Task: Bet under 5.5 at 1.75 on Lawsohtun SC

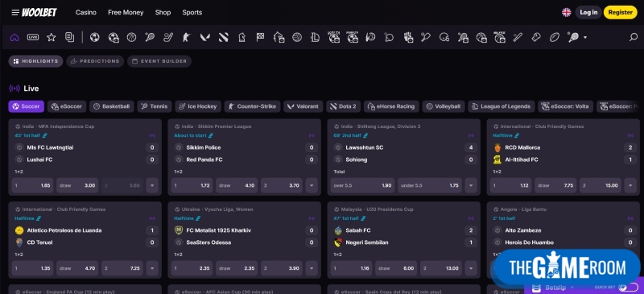Action: pos(430,185)
